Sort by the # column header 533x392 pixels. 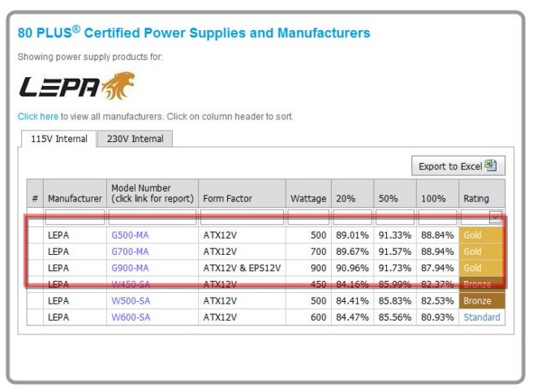point(35,193)
